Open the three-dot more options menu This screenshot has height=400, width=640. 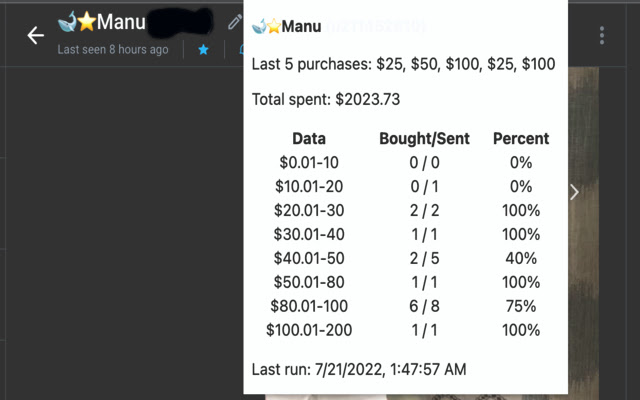602,36
